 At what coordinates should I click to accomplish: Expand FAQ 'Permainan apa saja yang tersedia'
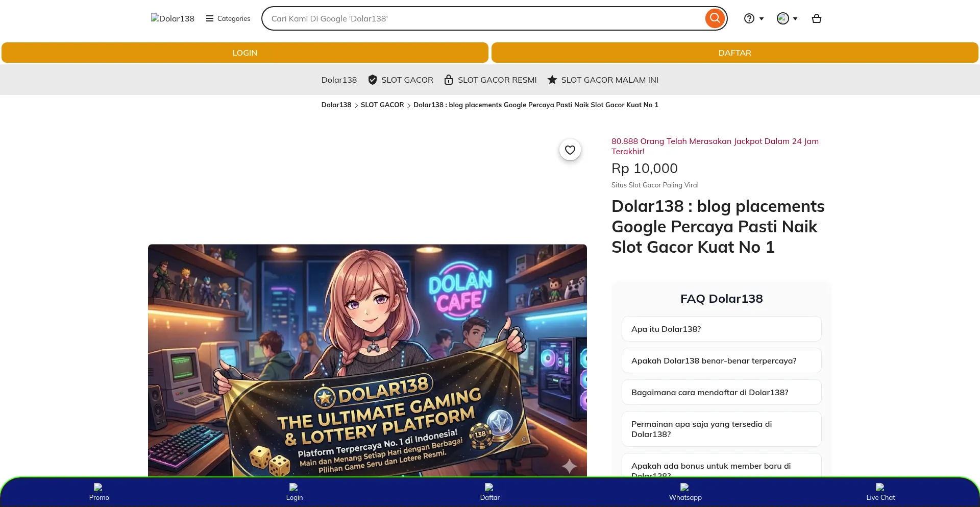click(722, 429)
